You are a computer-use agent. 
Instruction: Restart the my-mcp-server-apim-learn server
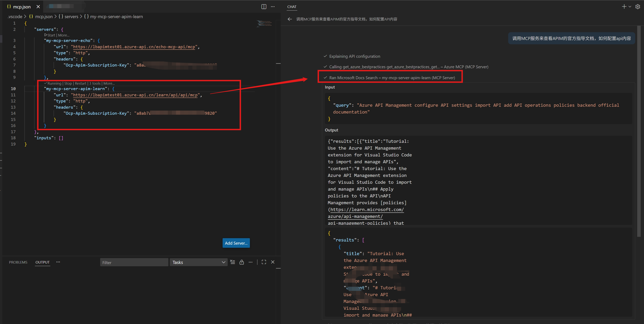80,83
